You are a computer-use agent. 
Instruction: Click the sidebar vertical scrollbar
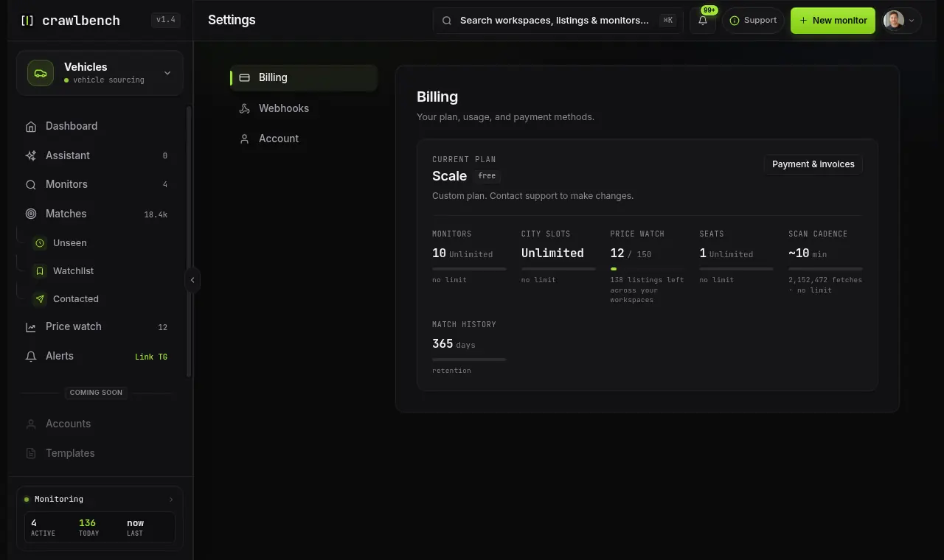pyautogui.click(x=188, y=242)
